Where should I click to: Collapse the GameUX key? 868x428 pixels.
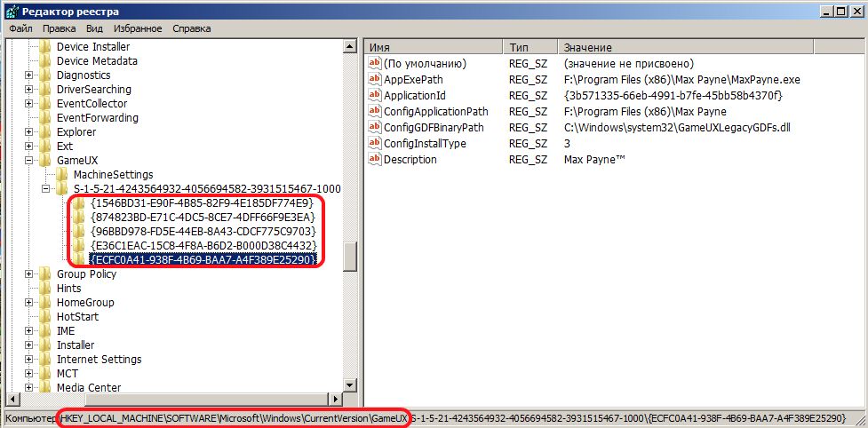click(x=28, y=161)
